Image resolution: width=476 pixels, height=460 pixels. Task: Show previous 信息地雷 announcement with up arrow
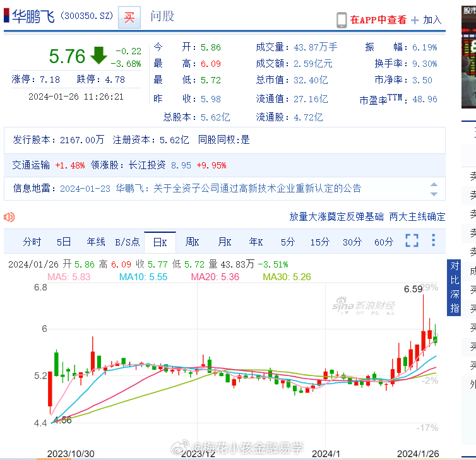point(434,184)
